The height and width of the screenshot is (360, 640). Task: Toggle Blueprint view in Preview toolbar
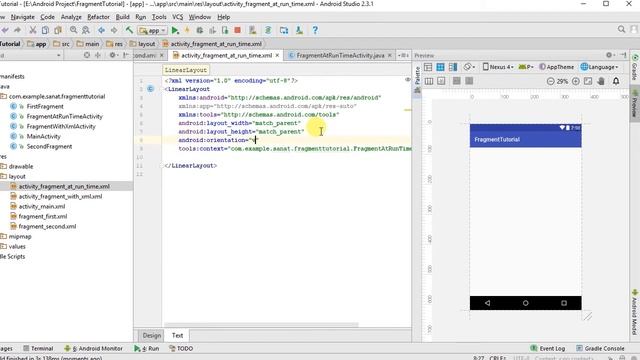440,67
